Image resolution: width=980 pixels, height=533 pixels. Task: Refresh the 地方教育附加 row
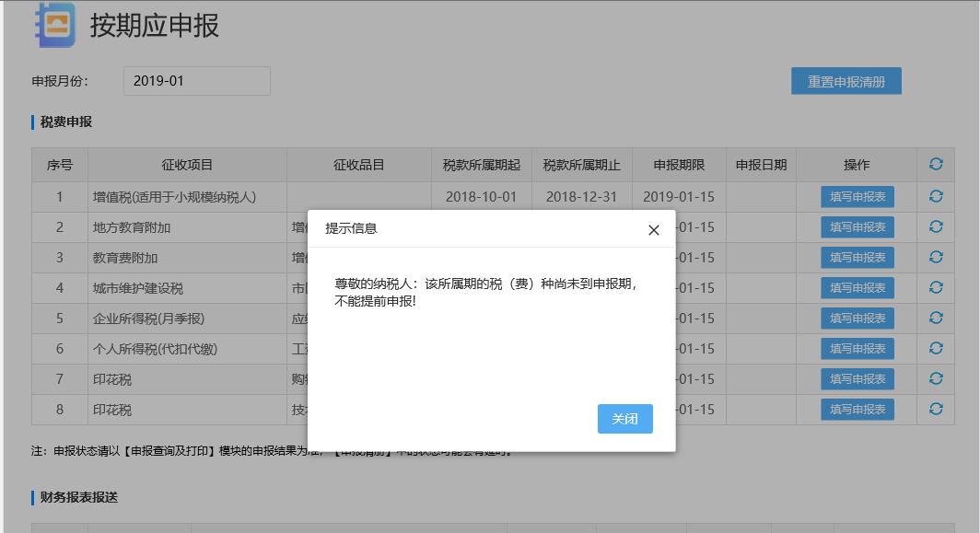(x=936, y=226)
